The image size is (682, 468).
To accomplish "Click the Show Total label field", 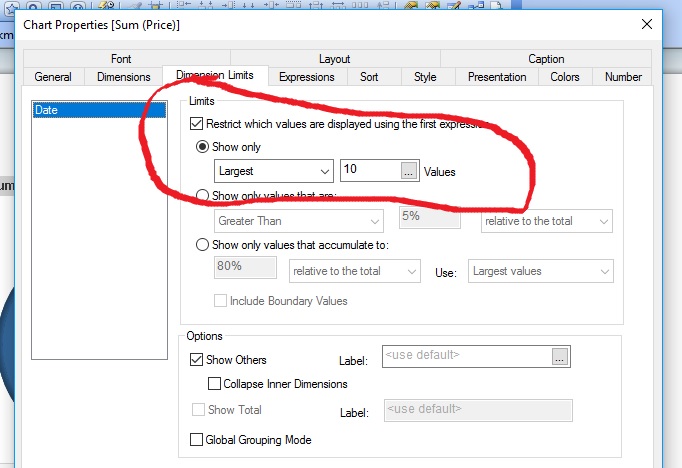I will point(478,410).
